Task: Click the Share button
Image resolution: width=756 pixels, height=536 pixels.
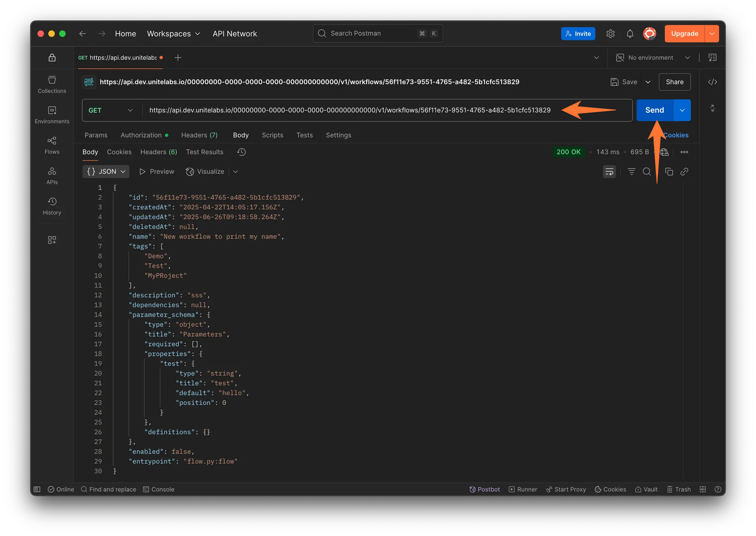Action: [x=675, y=82]
